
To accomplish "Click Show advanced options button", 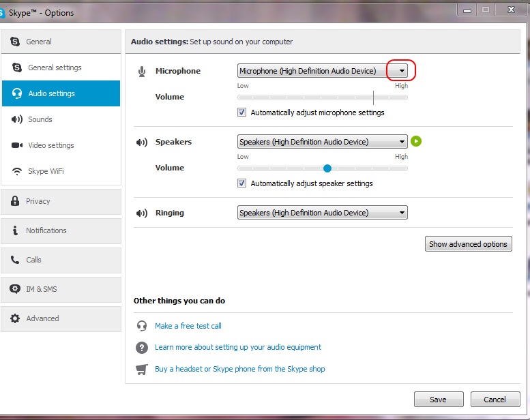I will (x=468, y=244).
